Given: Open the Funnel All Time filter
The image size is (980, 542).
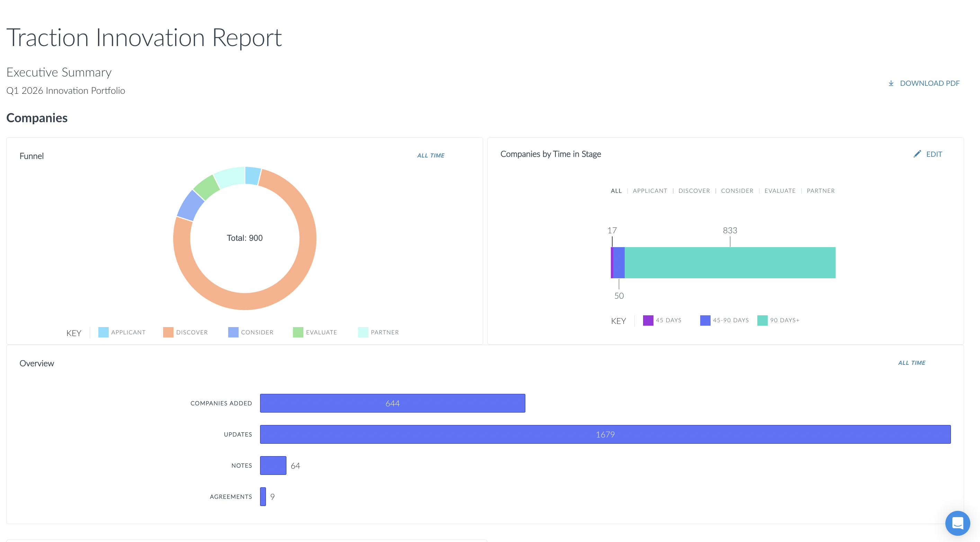Looking at the screenshot, I should 431,155.
